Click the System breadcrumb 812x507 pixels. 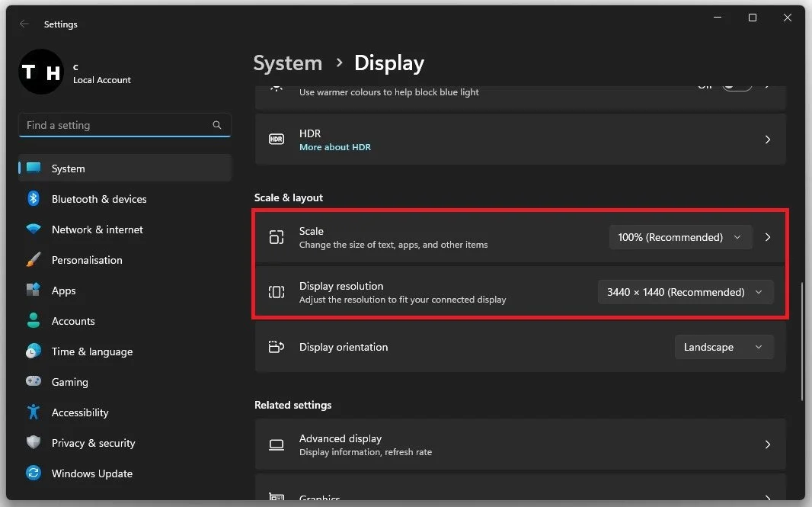287,63
